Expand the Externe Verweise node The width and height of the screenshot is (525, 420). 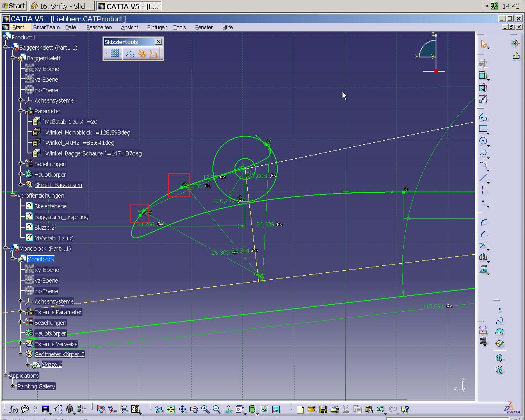click(21, 343)
